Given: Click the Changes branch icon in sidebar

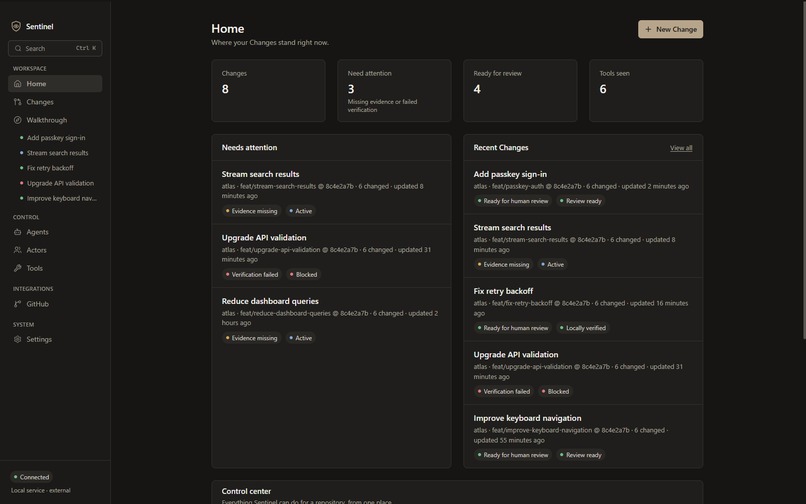Looking at the screenshot, I should click(x=17, y=102).
